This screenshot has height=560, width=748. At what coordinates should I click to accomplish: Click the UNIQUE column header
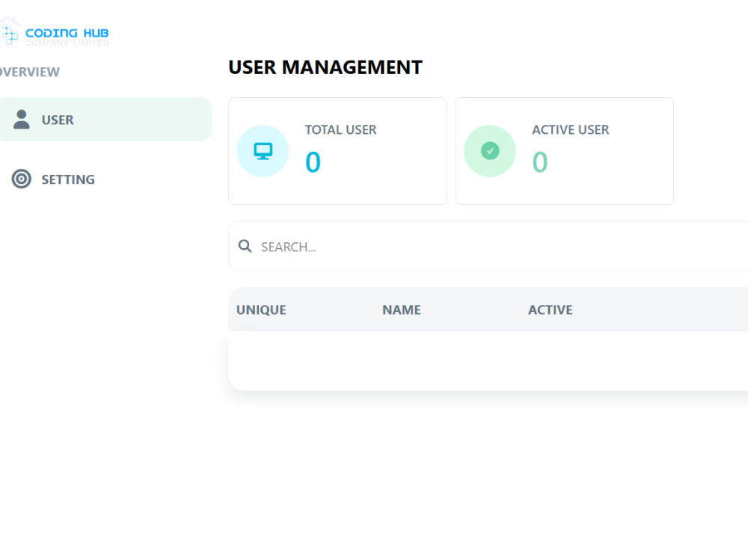[x=261, y=310]
